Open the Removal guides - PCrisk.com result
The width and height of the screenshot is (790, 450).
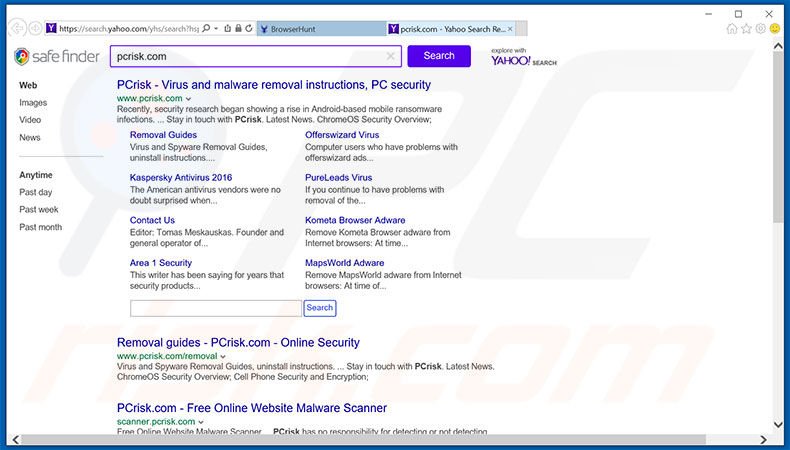click(238, 343)
